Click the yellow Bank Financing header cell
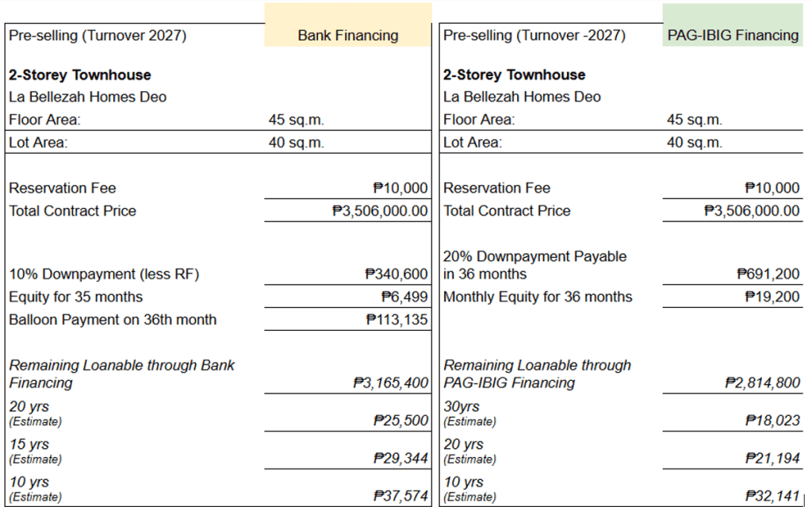812x507 pixels. (x=348, y=35)
